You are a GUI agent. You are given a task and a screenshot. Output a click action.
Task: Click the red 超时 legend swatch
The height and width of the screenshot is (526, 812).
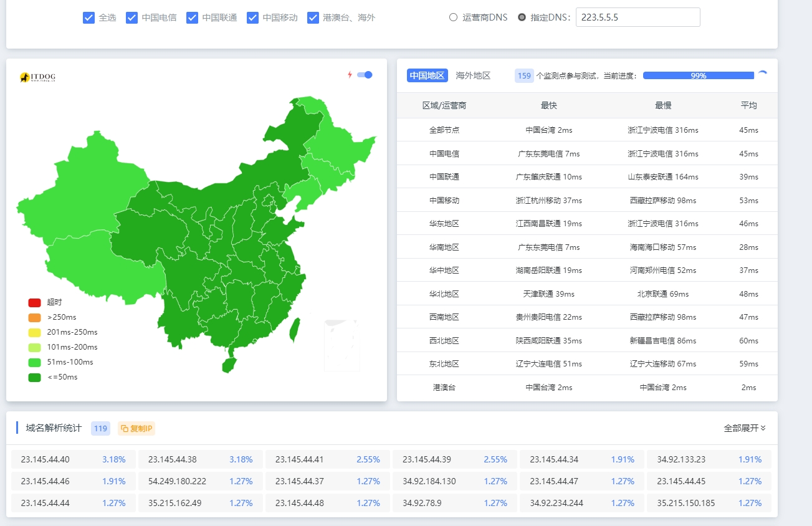tap(34, 302)
